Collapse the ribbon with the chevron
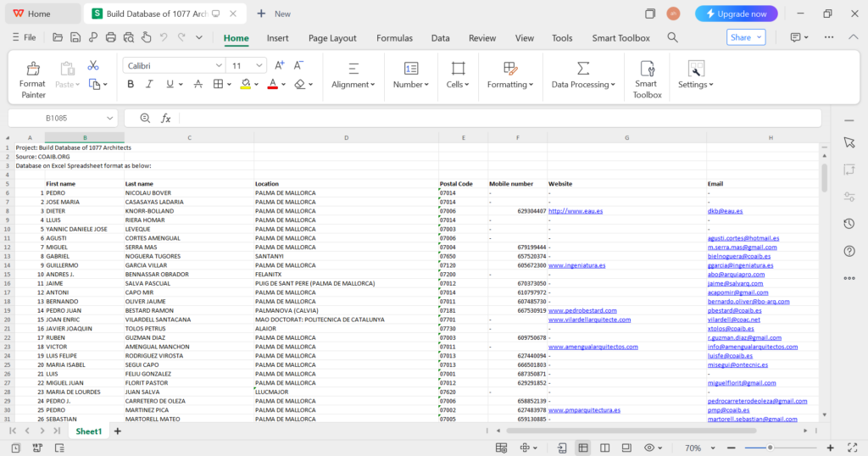Viewport: 868px width, 456px height. tap(854, 37)
